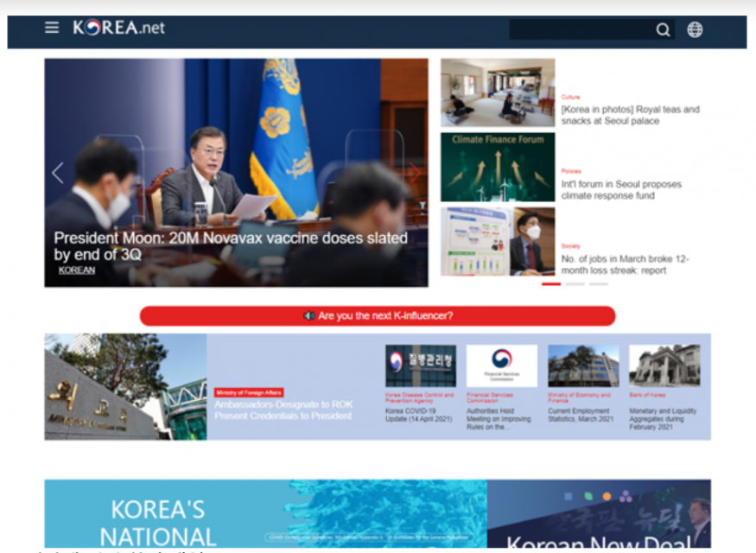This screenshot has height=553, width=756.
Task: Open Climate Finance Forum thumbnail
Action: point(498,167)
